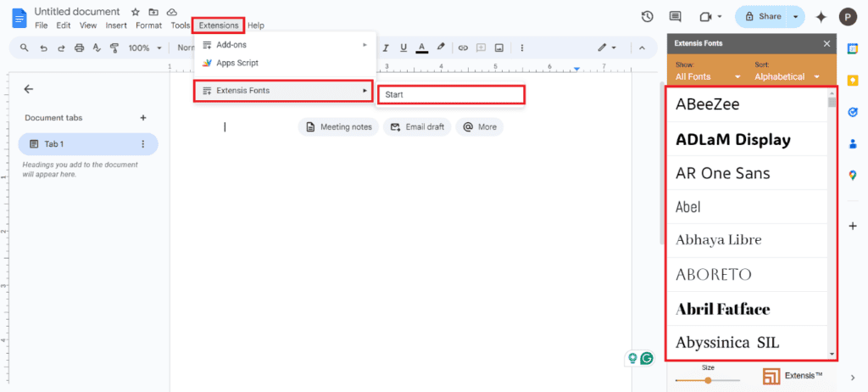
Task: Open the editing mode pencil dropdown
Action: 607,48
